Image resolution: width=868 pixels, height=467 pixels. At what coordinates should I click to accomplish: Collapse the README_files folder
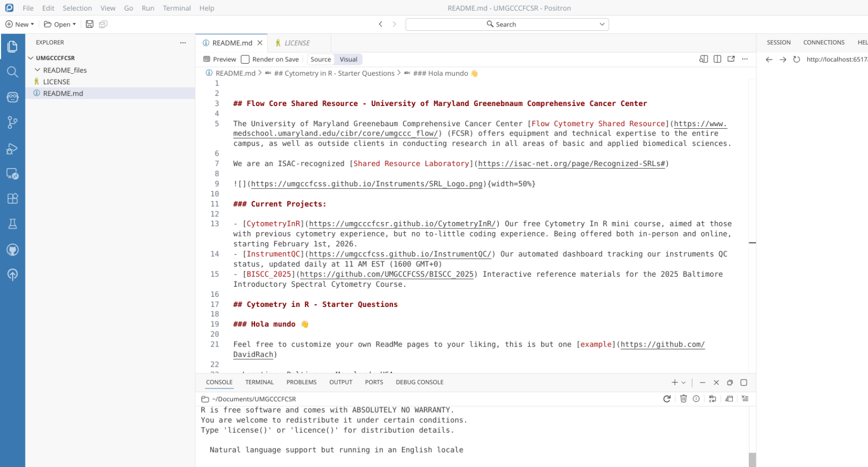(38, 70)
